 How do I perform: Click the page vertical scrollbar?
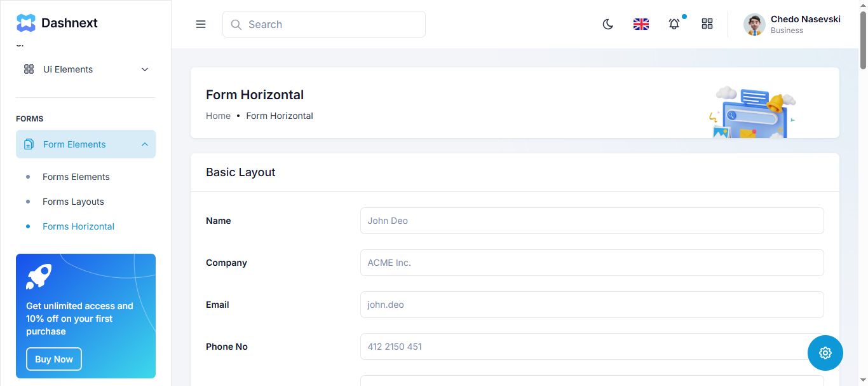click(863, 191)
